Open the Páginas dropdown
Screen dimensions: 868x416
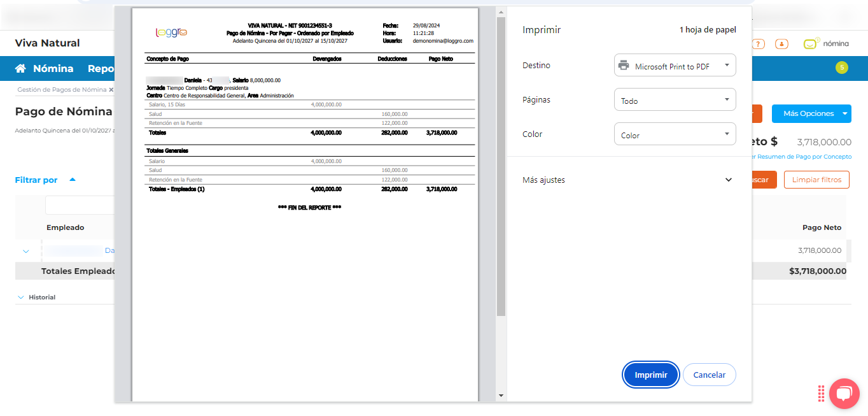coord(675,100)
